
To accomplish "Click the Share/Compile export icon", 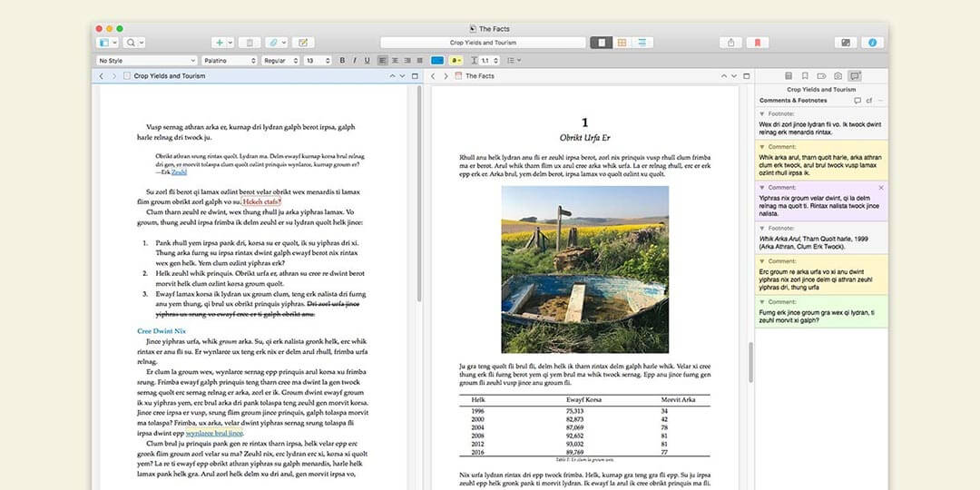I will pyautogui.click(x=730, y=43).
